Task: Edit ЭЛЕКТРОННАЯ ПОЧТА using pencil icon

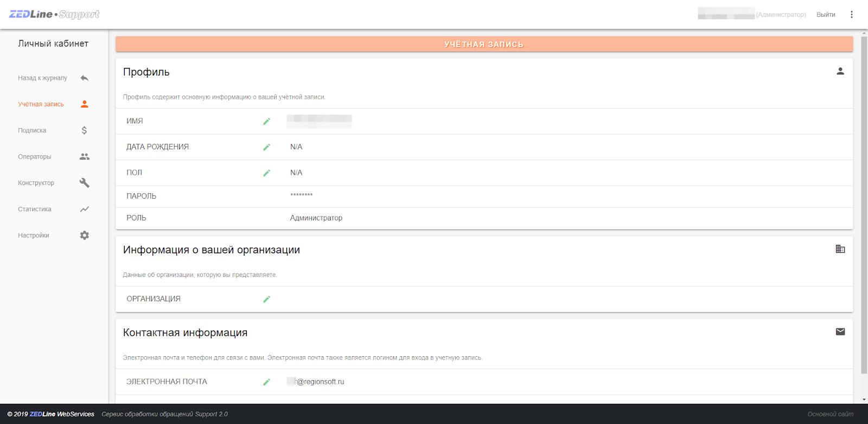Action: coord(266,382)
